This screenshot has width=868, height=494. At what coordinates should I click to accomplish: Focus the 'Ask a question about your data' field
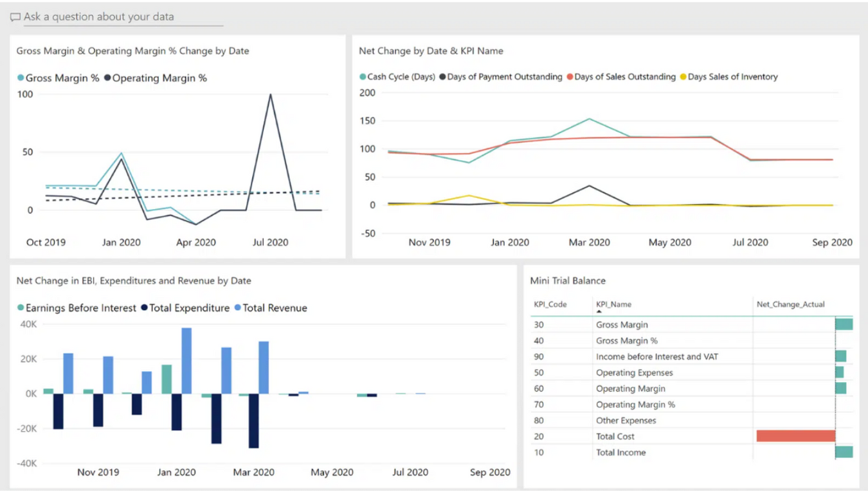pyautogui.click(x=122, y=17)
